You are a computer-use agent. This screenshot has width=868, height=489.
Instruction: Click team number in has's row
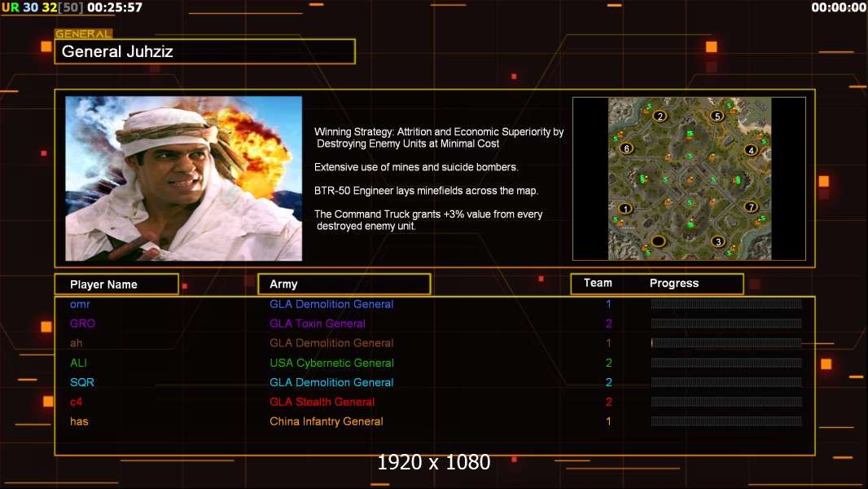click(x=608, y=421)
